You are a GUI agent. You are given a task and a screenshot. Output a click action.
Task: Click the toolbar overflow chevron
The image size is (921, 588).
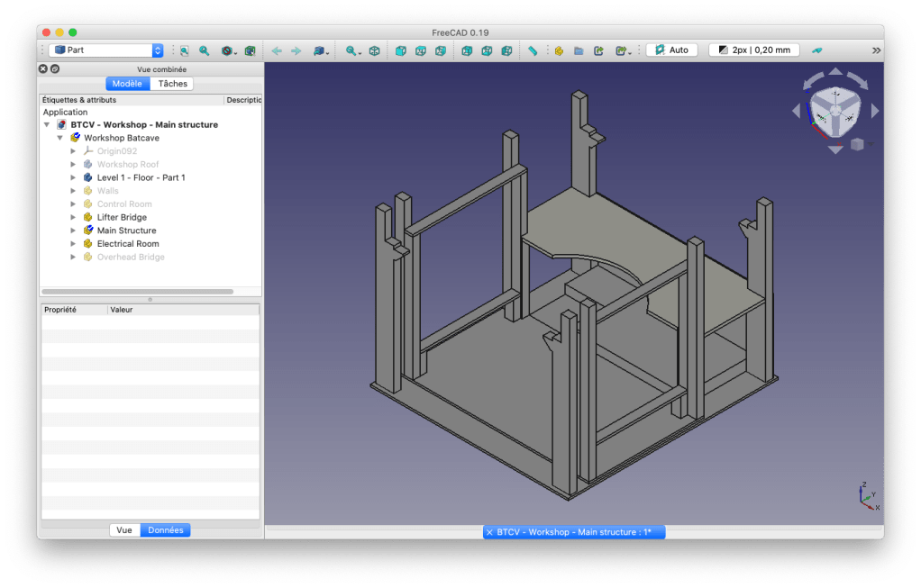876,50
